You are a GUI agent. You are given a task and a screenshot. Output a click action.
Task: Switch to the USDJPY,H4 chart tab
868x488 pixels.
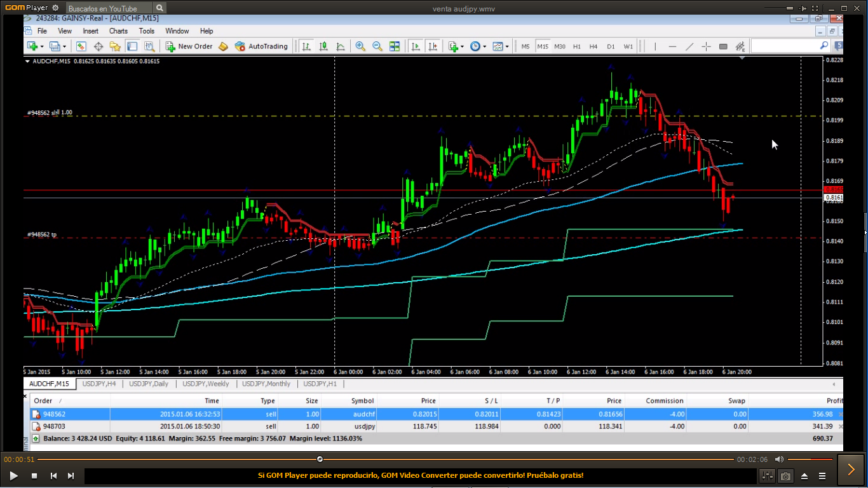click(x=99, y=384)
